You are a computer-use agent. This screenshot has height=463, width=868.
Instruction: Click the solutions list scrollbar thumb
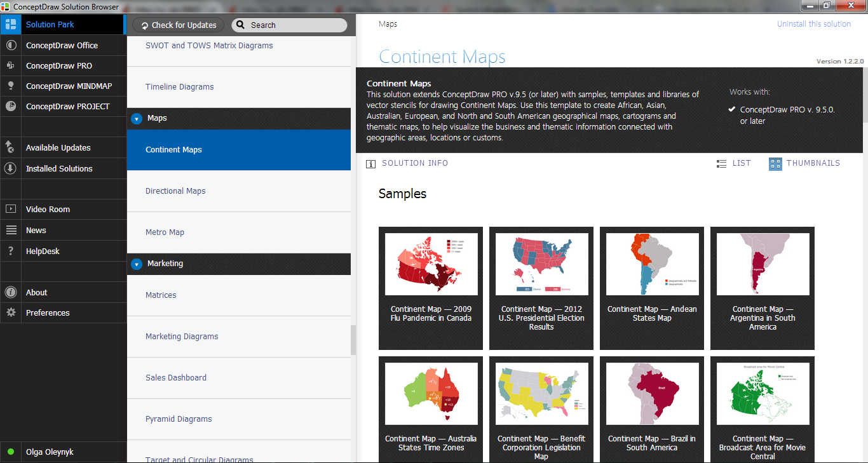[353, 340]
